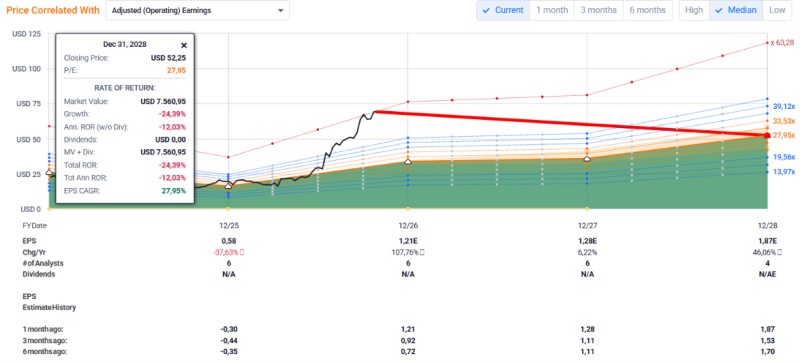Click the Chg/Yr value -37,63%

pos(227,252)
